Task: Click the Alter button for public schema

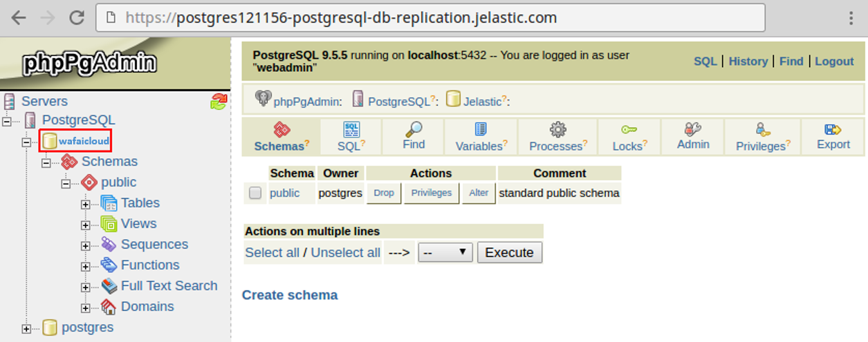Action: pos(479,193)
